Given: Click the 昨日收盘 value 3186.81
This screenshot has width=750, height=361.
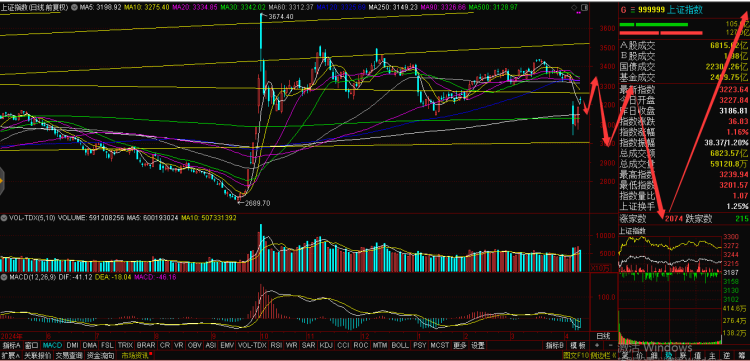Looking at the screenshot, I should (733, 110).
